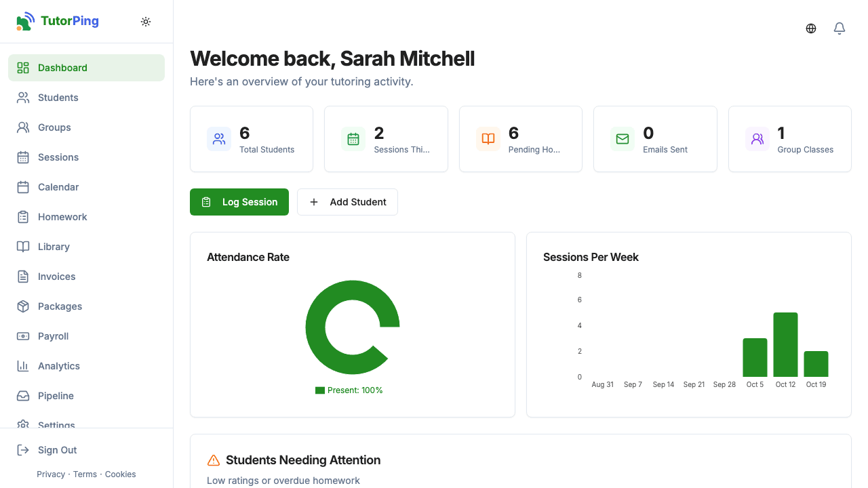Click the Add Student button
868x488 pixels.
tap(347, 202)
